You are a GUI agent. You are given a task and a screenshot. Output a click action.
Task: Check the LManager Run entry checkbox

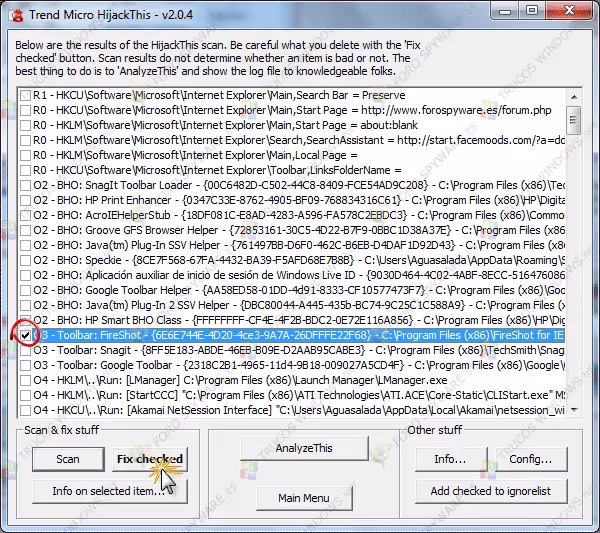tap(25, 380)
